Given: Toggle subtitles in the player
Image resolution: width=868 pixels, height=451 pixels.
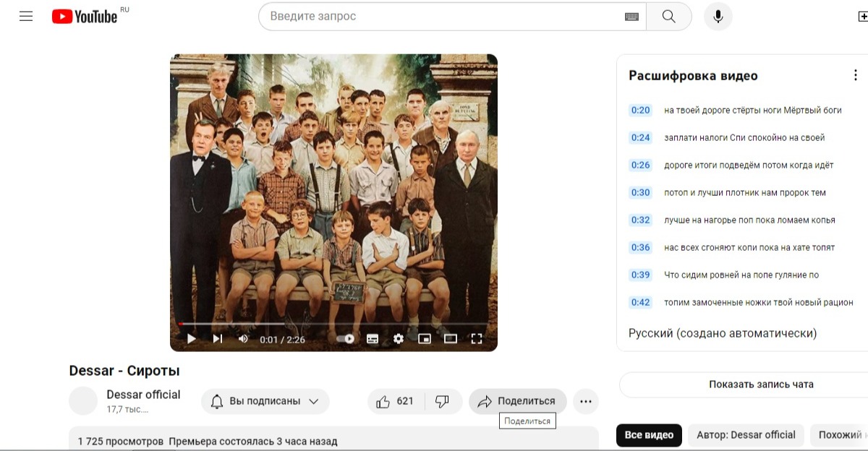Looking at the screenshot, I should [x=372, y=338].
